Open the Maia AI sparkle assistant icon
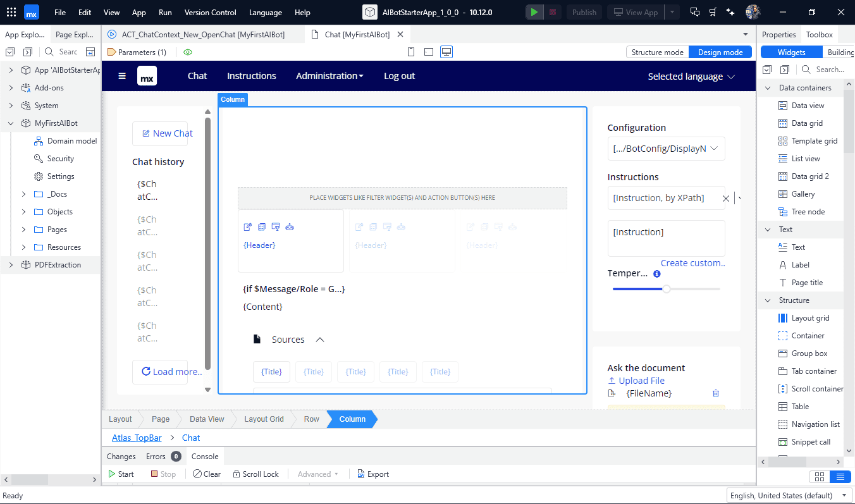855x504 pixels. tap(730, 12)
